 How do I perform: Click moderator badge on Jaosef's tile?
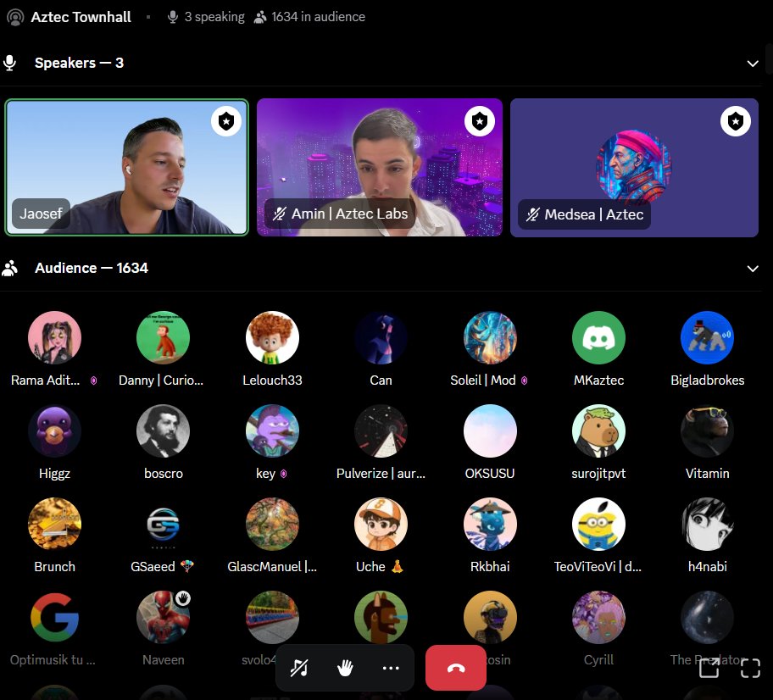(226, 121)
